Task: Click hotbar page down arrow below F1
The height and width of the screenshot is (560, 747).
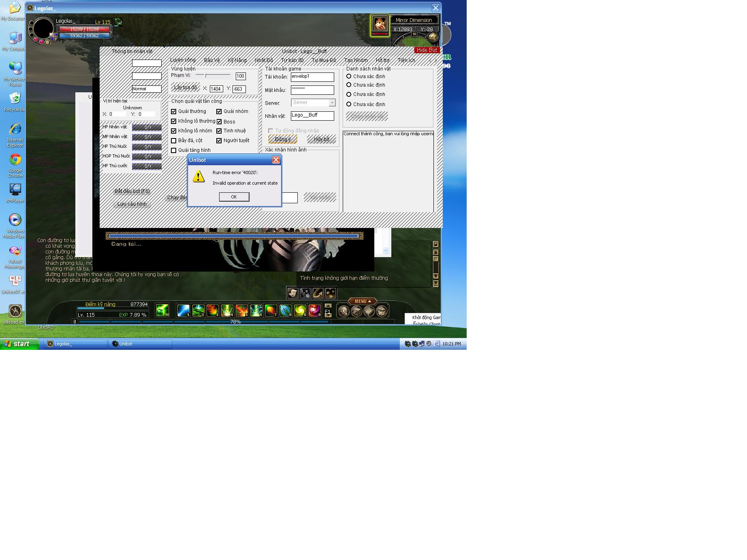Action: coord(328,315)
